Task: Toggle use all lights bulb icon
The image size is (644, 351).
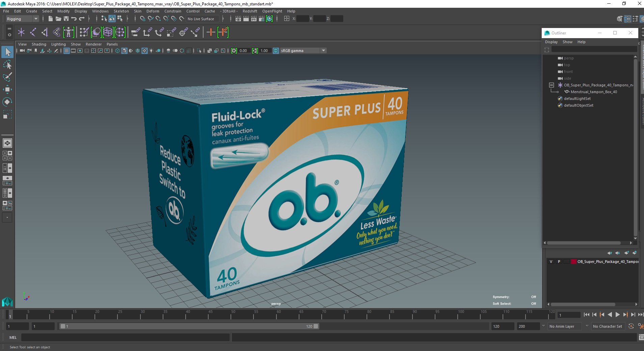Action: 151,51
